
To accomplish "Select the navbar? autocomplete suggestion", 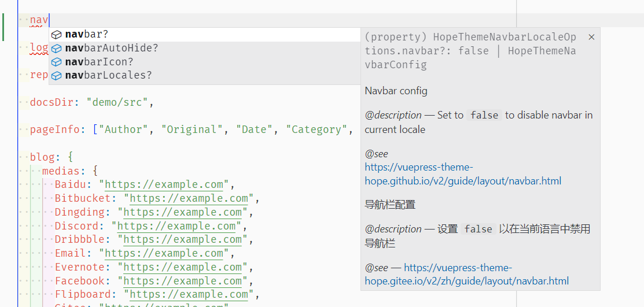I will coord(204,35).
